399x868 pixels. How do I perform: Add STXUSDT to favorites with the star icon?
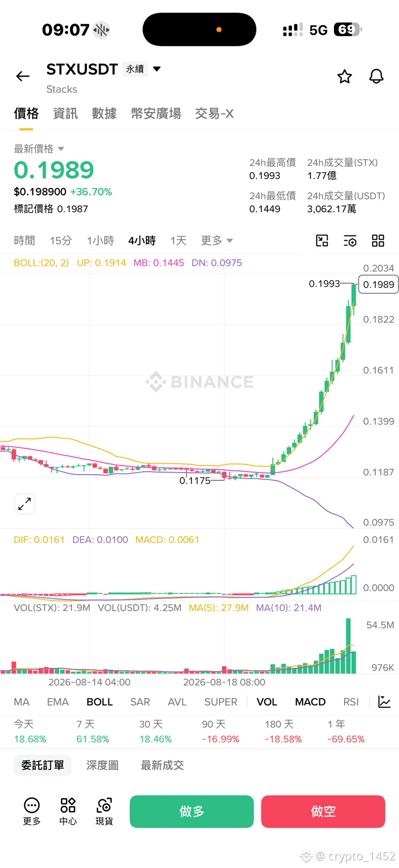click(345, 76)
